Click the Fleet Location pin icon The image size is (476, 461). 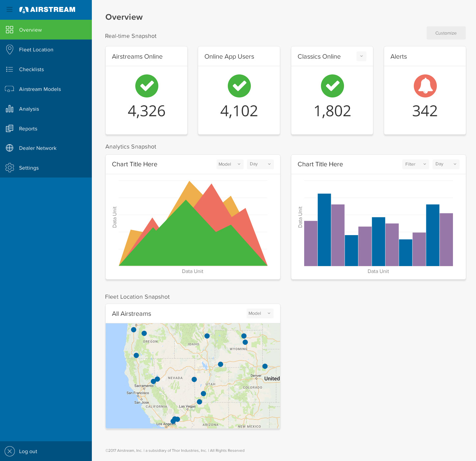pyautogui.click(x=10, y=49)
